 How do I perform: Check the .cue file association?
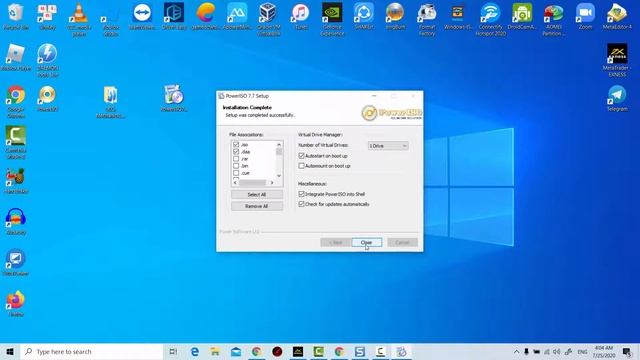pos(236,173)
